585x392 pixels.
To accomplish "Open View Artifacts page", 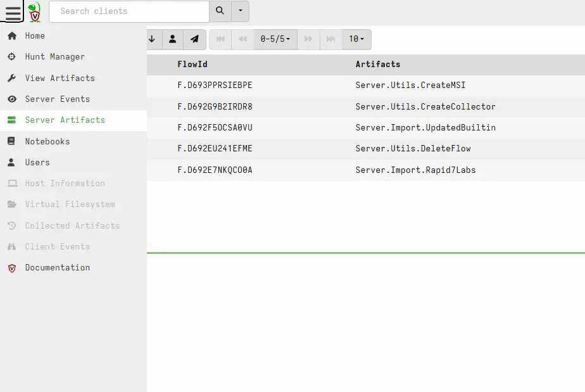I will [73, 78].
